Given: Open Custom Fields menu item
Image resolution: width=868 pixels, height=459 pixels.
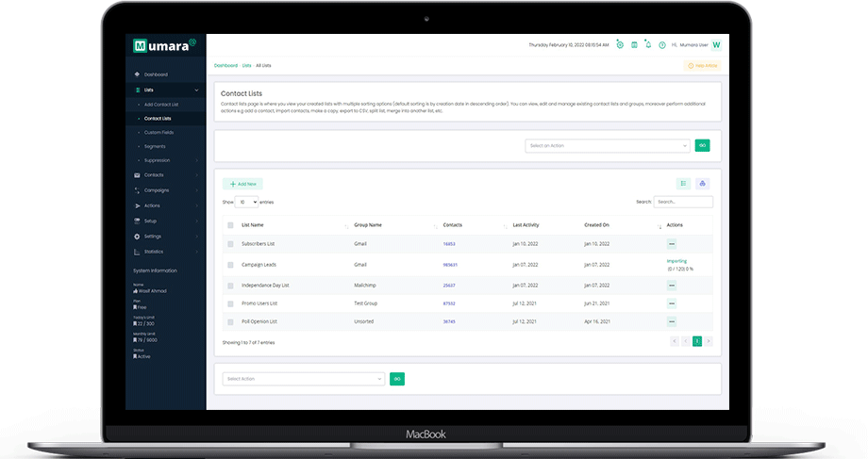Looking at the screenshot, I should click(x=159, y=133).
